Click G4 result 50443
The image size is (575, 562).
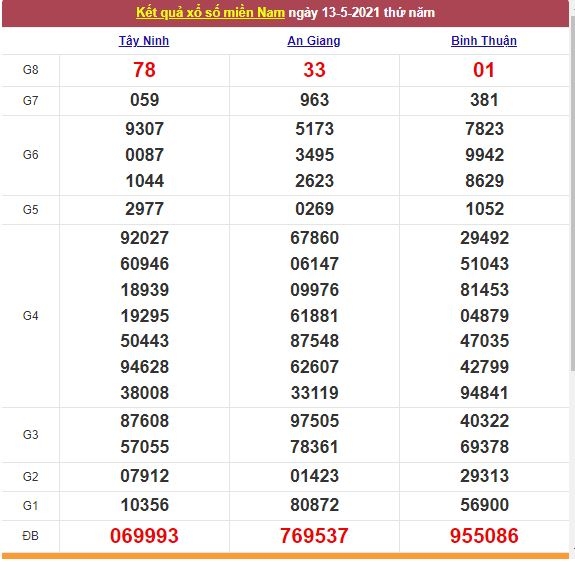(144, 341)
